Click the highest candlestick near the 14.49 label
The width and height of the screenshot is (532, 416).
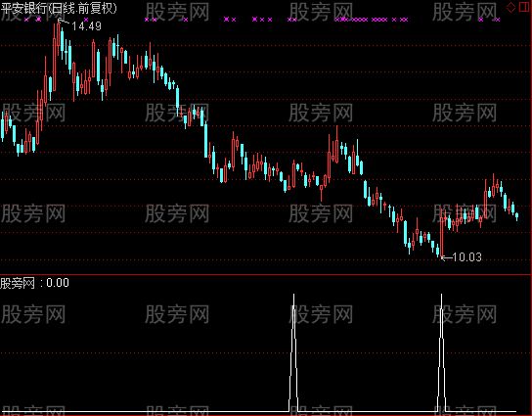point(58,34)
